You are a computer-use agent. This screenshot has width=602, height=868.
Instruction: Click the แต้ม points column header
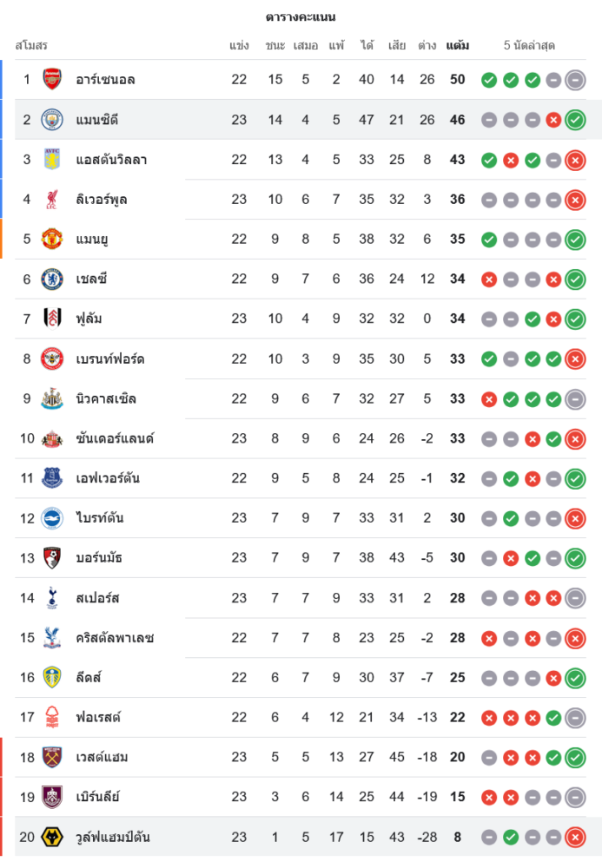pos(458,45)
